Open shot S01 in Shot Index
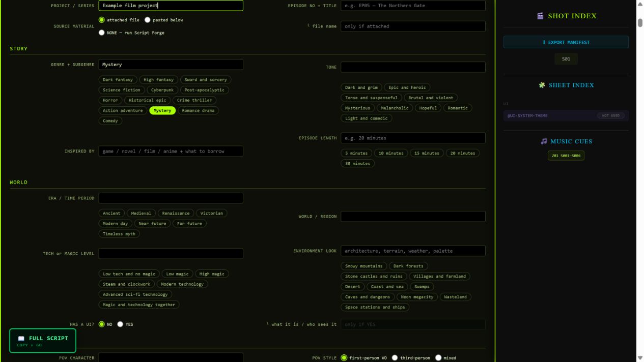 (566, 59)
